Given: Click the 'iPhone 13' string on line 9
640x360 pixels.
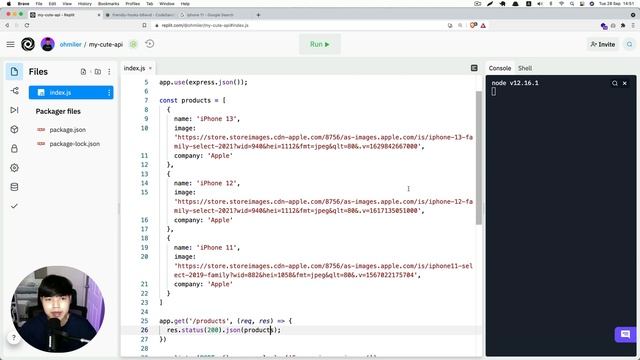Looking at the screenshot, I should [216, 119].
